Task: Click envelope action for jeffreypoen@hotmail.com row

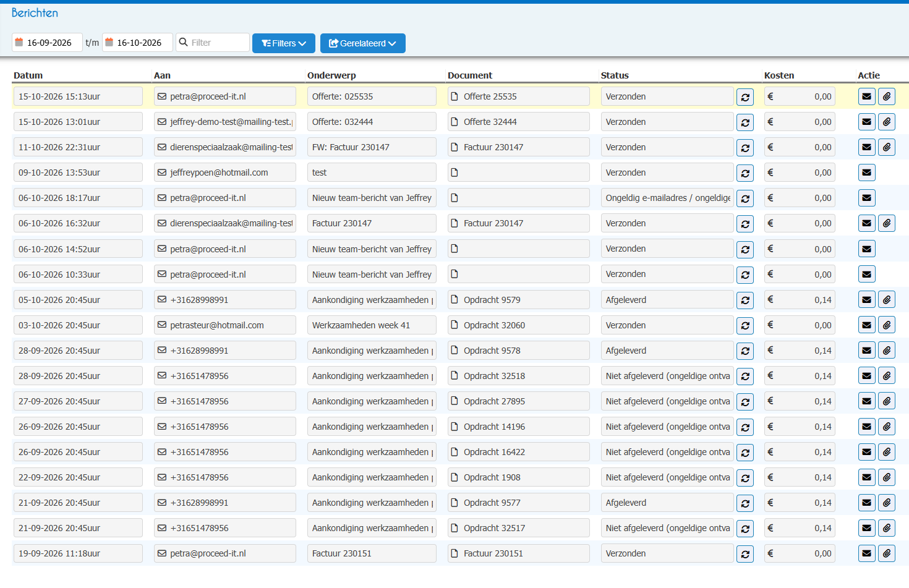Action: (867, 173)
